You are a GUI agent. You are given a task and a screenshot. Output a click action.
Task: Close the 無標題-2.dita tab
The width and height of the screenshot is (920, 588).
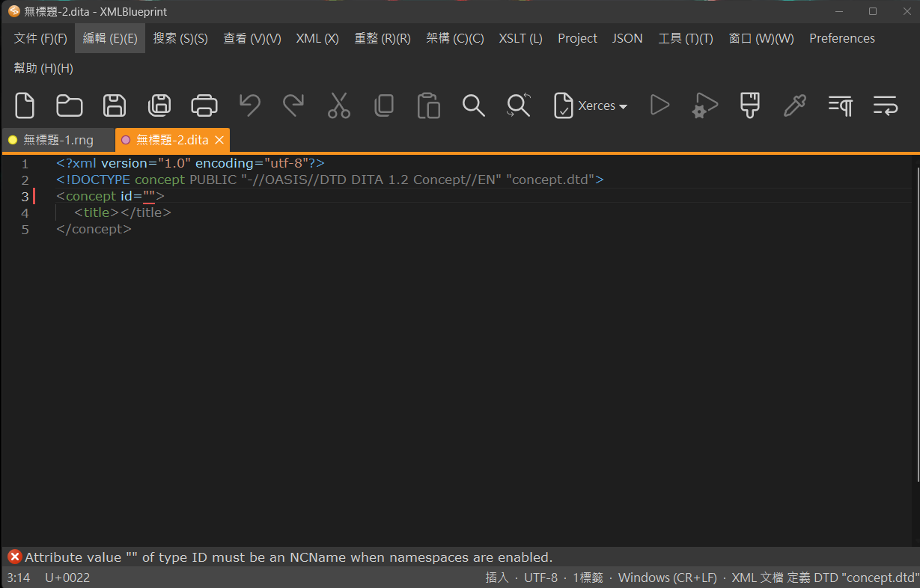click(219, 140)
